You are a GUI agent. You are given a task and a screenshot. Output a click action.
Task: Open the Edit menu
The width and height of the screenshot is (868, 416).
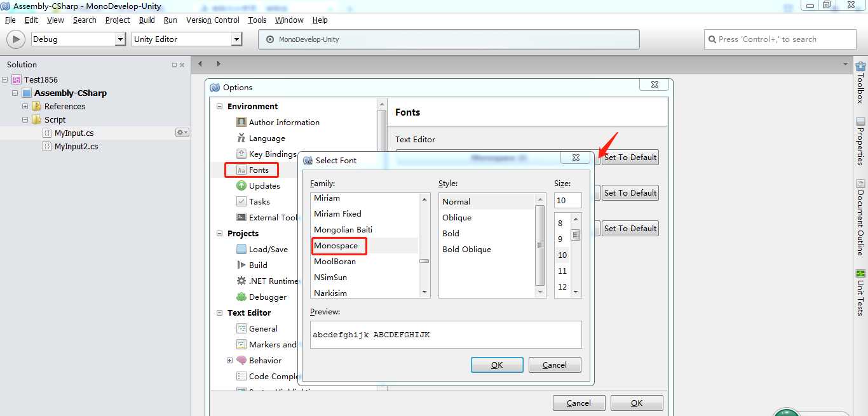point(31,20)
